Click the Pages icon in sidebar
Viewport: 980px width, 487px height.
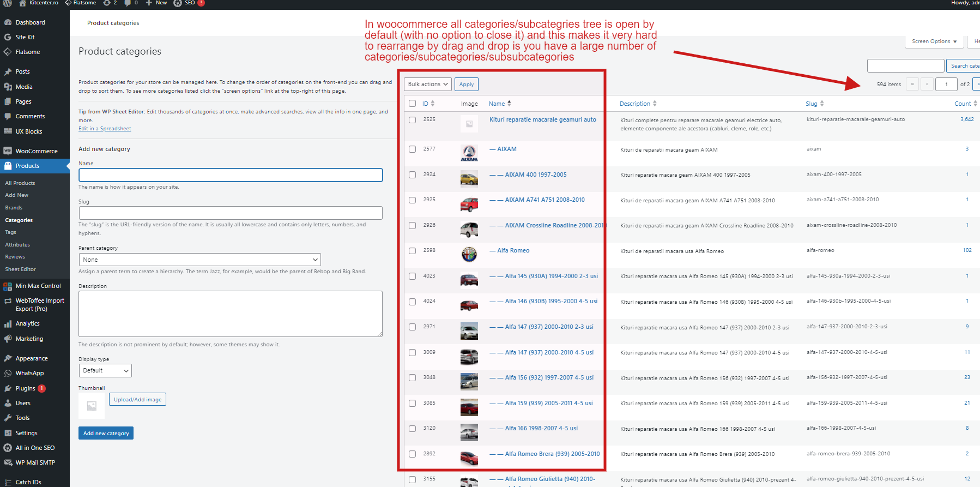pyautogui.click(x=8, y=101)
